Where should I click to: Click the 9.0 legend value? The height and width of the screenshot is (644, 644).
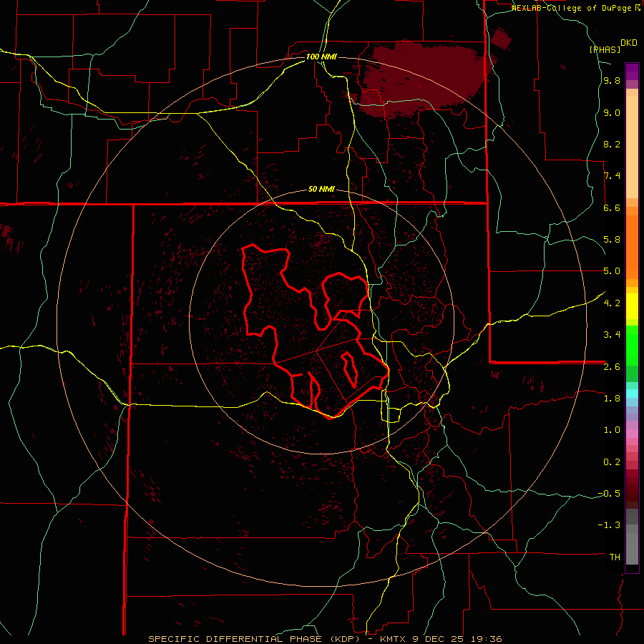point(612,112)
